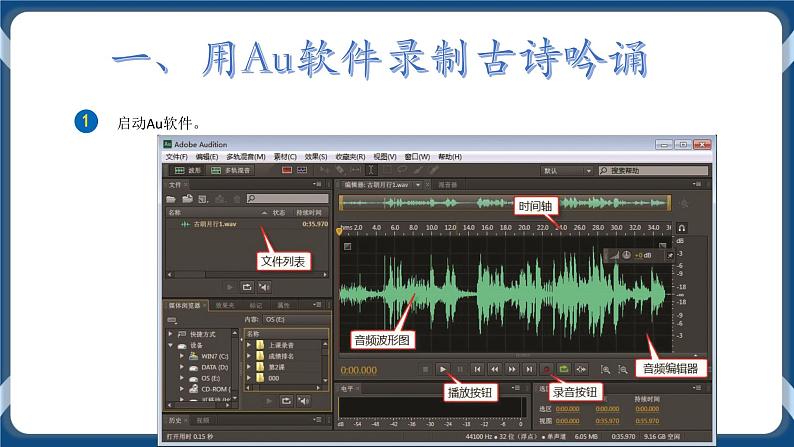
Task: Expand the 快捷方式 tree item
Action: coord(171,334)
